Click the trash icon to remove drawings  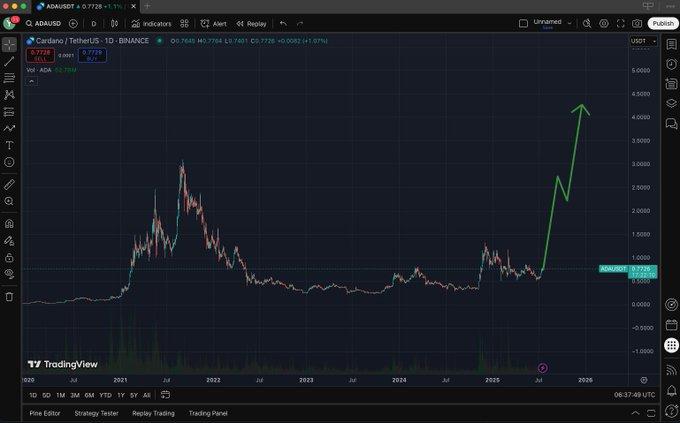coord(9,297)
